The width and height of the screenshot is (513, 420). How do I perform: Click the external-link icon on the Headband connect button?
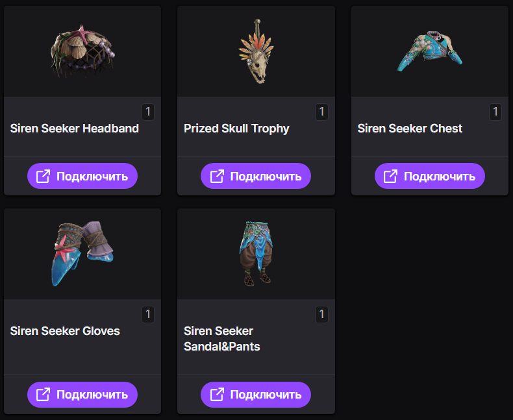44,176
